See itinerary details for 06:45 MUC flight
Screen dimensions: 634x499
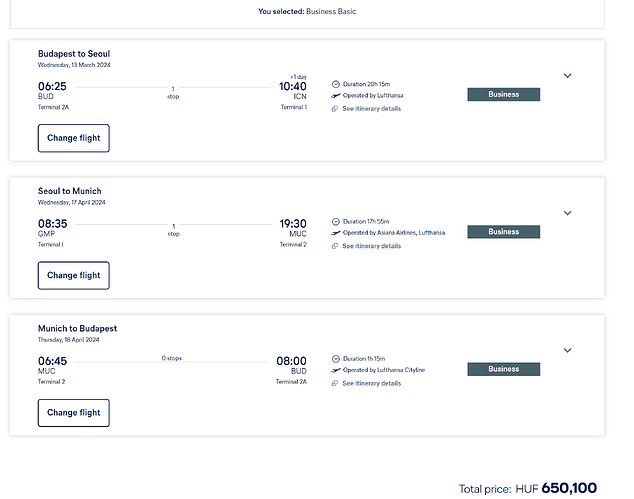[x=371, y=383]
